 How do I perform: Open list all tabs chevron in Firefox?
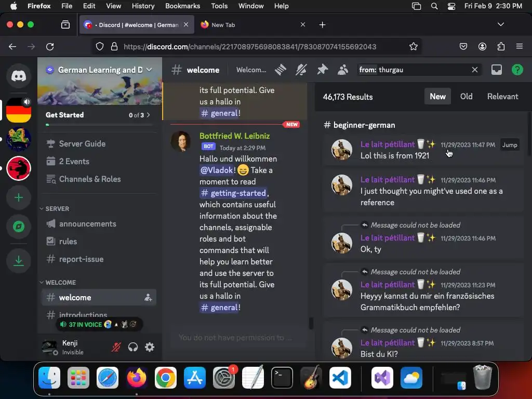[501, 24]
